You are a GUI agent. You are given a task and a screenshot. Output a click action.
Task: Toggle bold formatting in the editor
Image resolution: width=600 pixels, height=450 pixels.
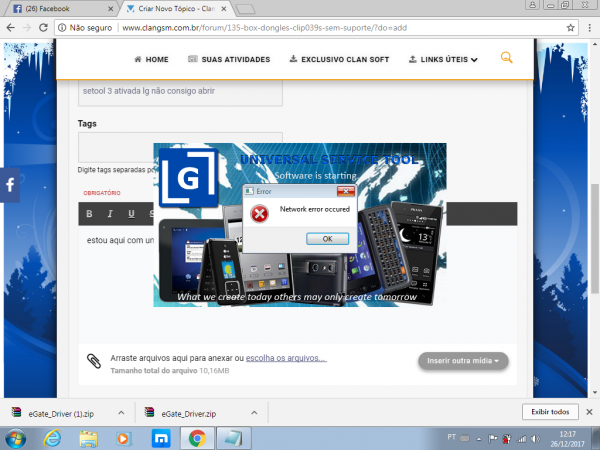point(89,214)
